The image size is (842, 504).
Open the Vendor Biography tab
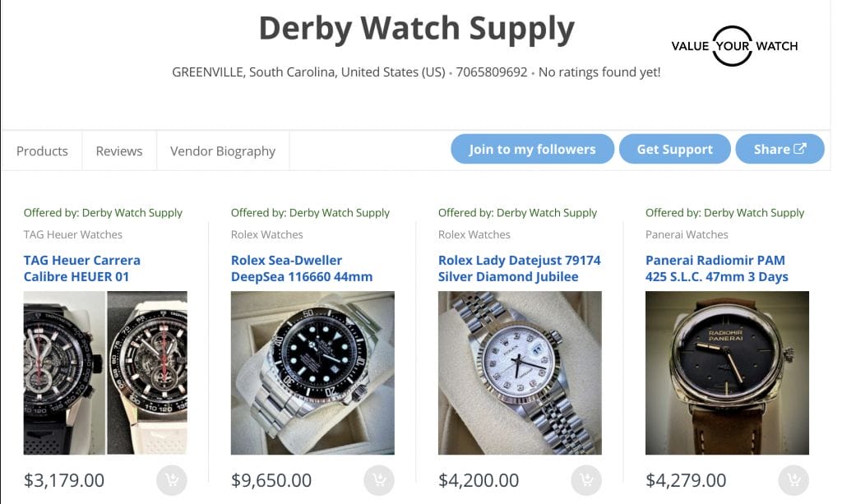coord(223,150)
